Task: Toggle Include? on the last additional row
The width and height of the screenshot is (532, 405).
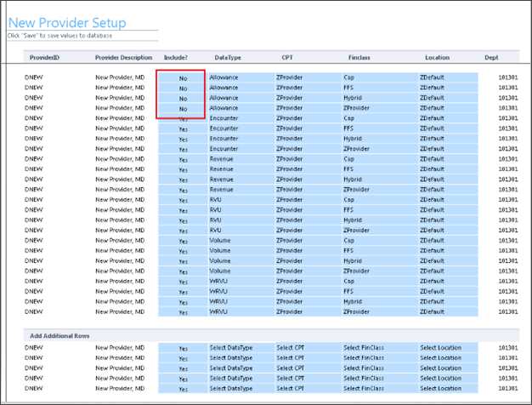Action: click(x=183, y=389)
